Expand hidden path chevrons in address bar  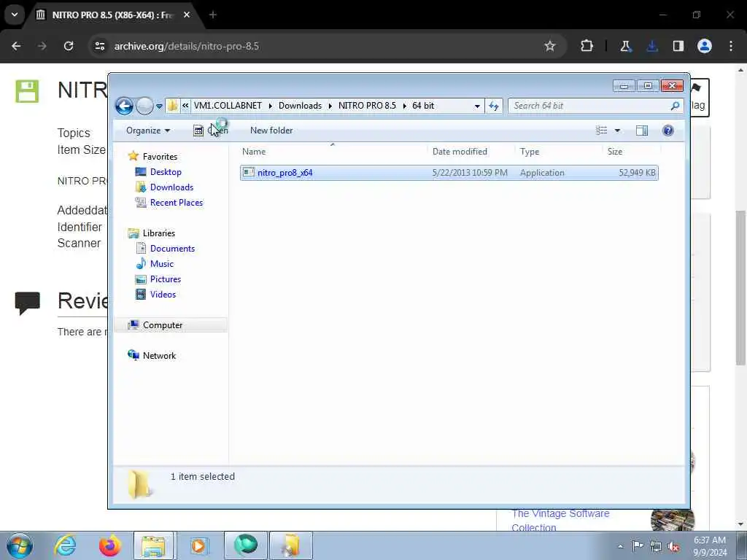(x=185, y=106)
